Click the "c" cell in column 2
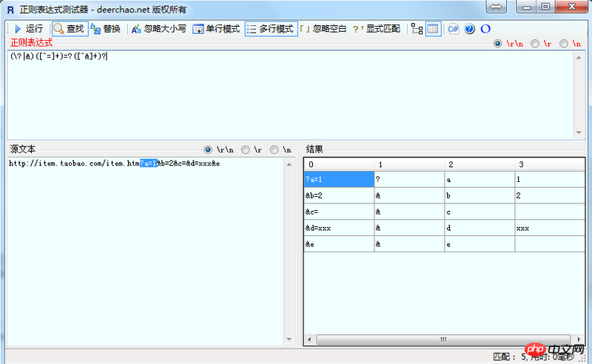592x364 pixels. (x=480, y=212)
